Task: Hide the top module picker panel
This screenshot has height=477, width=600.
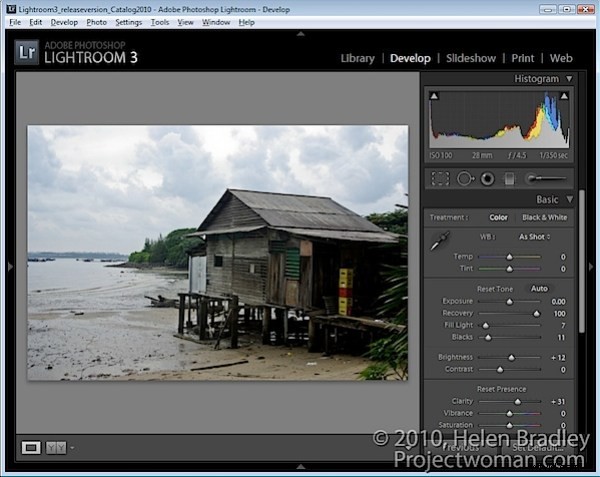Action: click(x=301, y=34)
